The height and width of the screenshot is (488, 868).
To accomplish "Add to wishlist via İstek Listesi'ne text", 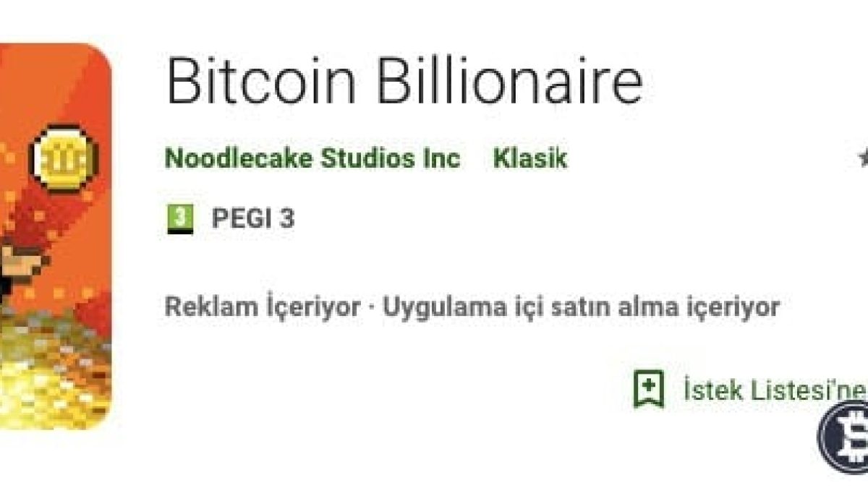I will (x=774, y=390).
